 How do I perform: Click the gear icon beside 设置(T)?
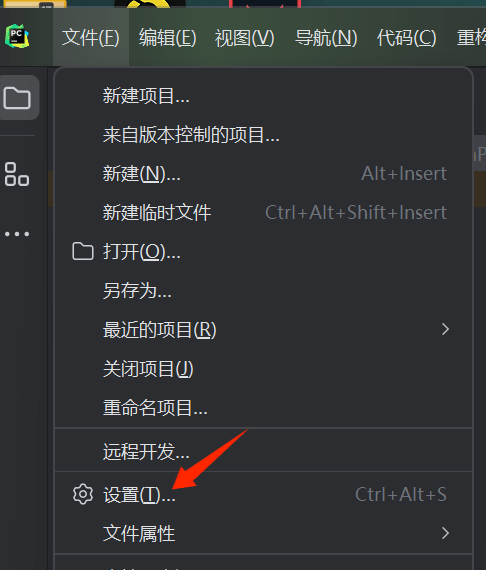(x=83, y=494)
